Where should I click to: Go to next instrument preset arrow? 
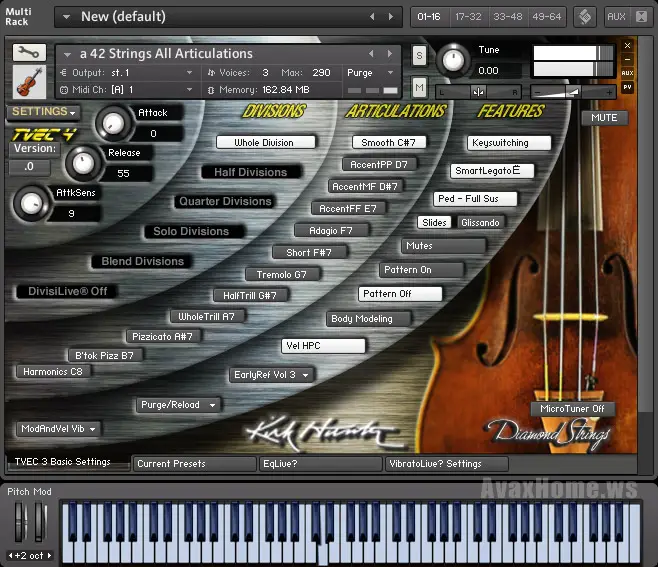tap(390, 54)
